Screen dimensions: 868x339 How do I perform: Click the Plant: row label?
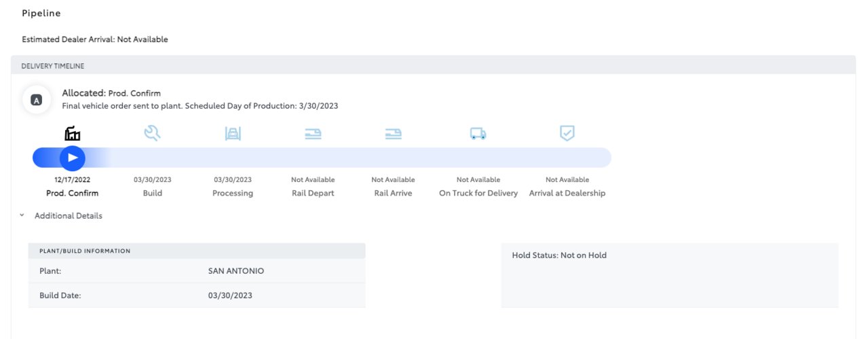click(50, 270)
